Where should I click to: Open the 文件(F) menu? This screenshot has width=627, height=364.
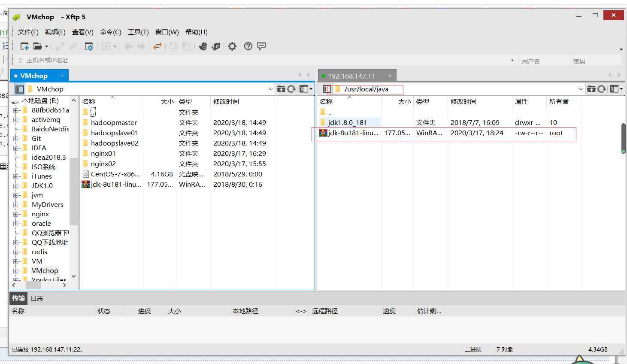click(28, 32)
